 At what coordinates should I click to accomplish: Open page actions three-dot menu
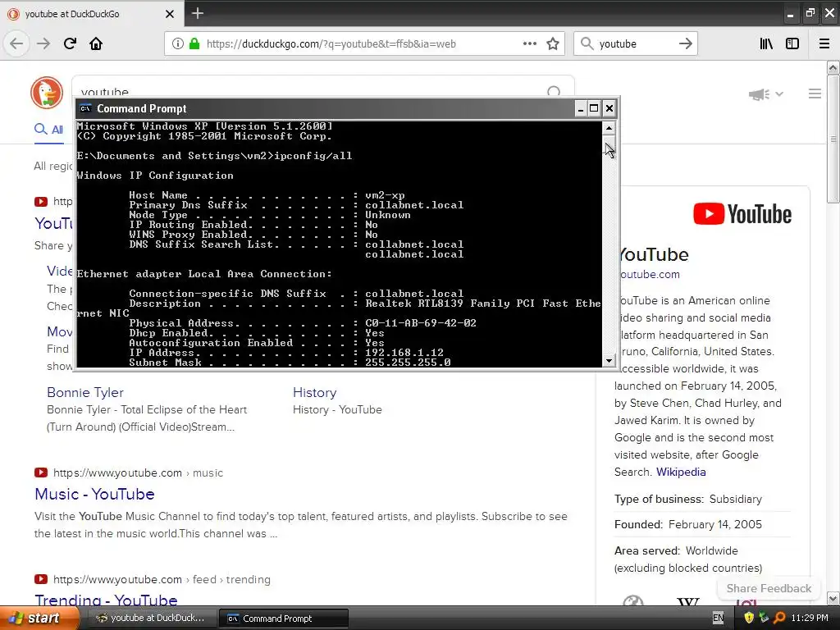[530, 43]
